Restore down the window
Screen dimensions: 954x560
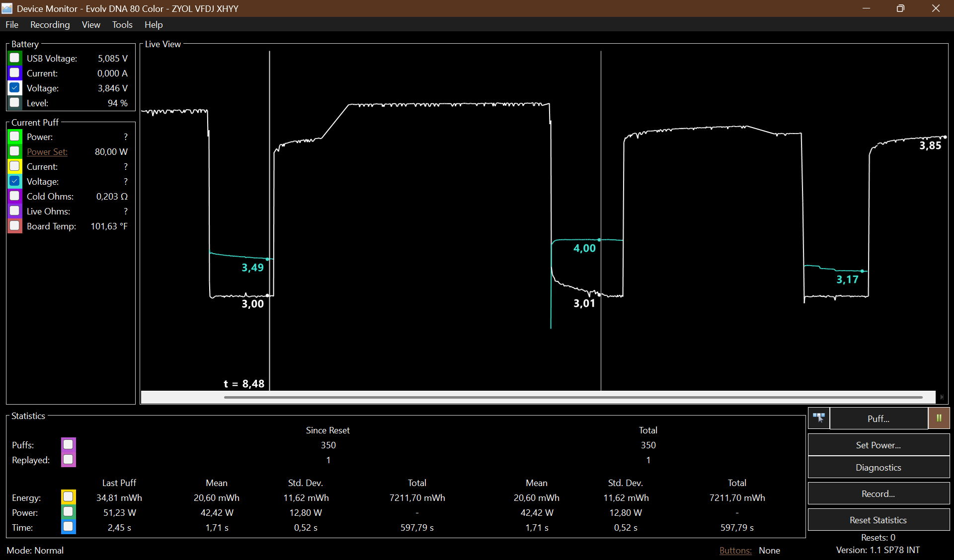(x=900, y=8)
